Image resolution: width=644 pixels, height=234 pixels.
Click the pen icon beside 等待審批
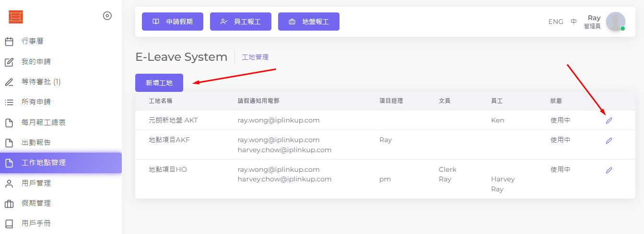(9, 82)
